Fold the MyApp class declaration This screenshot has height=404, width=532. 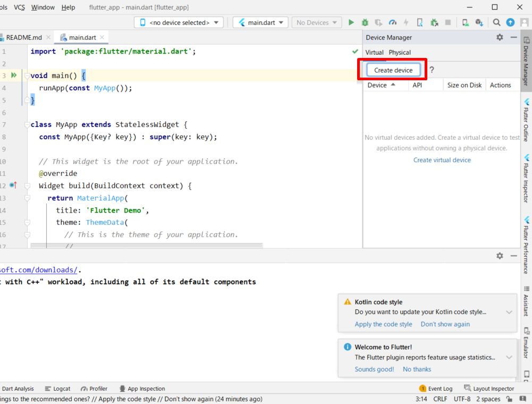coord(27,124)
